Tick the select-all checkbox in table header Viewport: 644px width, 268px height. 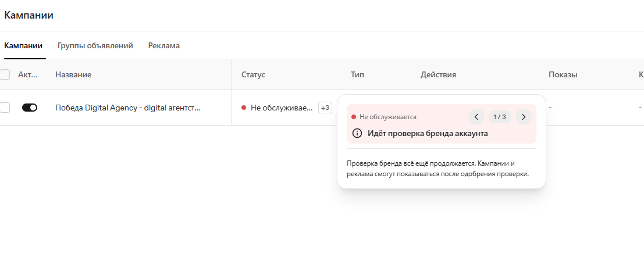pos(5,74)
